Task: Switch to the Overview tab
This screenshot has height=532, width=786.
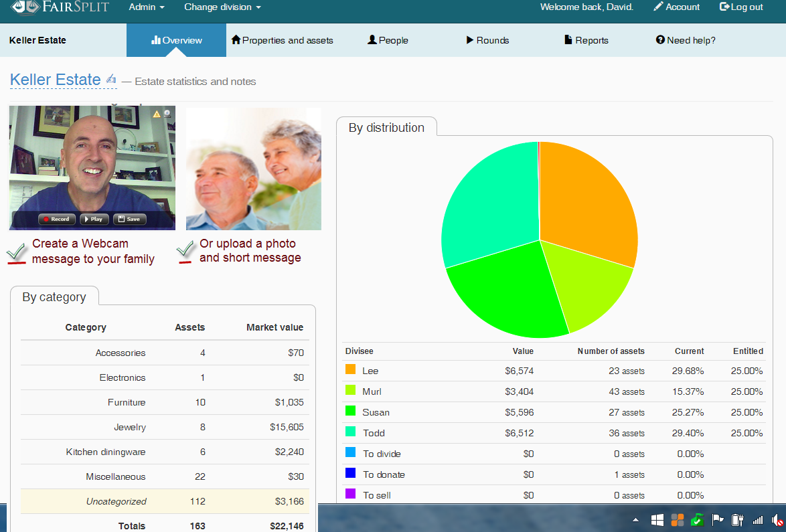Action: [177, 40]
